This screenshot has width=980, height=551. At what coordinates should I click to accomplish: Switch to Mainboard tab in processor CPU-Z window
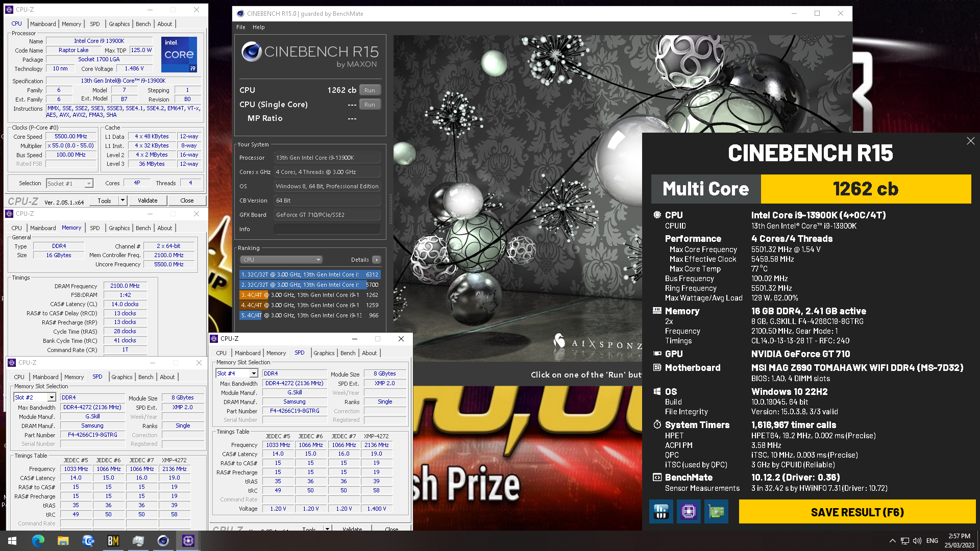[x=43, y=24]
